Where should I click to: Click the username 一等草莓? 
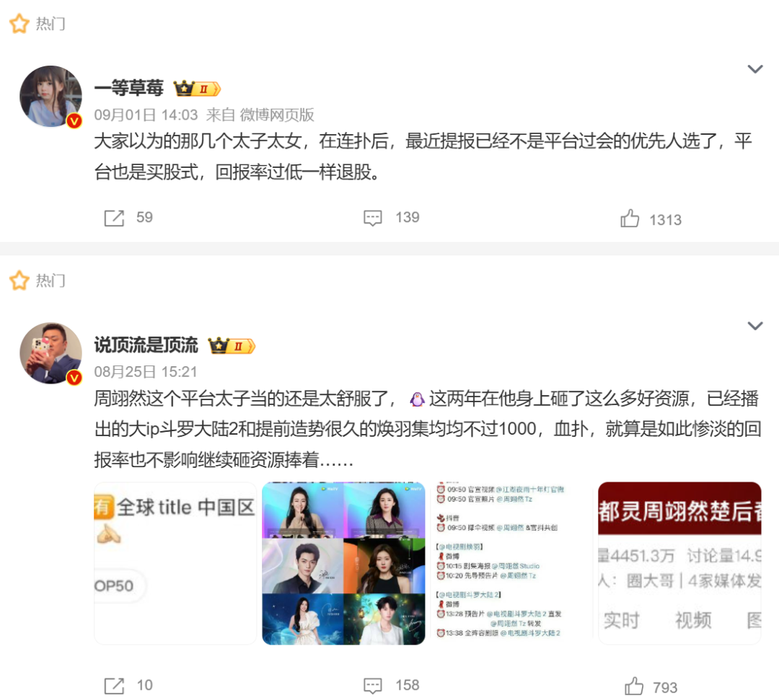point(128,88)
